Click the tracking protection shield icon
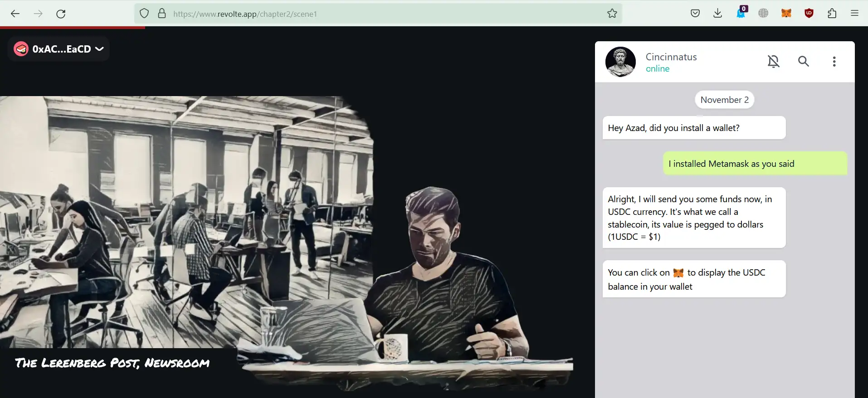This screenshot has width=868, height=398. (x=144, y=14)
